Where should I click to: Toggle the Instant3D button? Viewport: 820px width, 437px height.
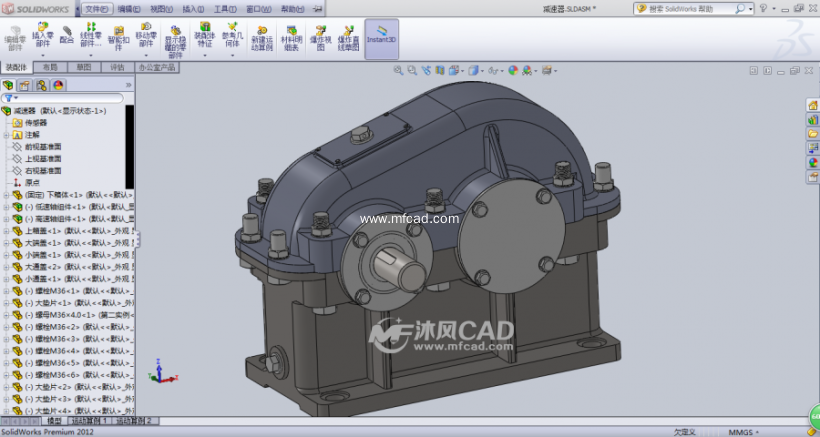click(381, 38)
